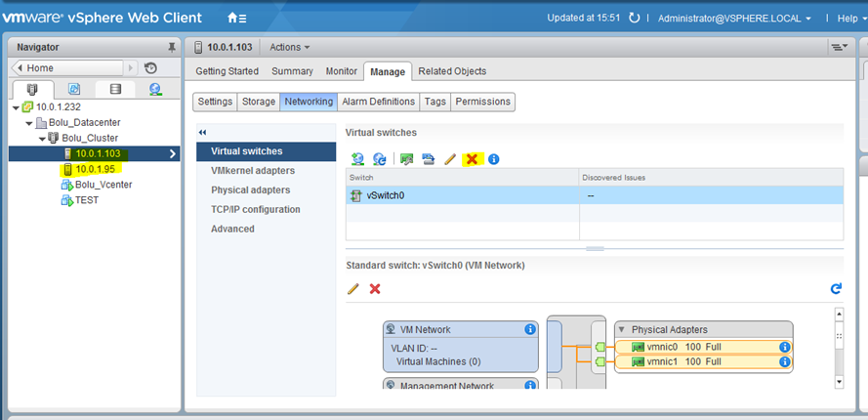This screenshot has width=868, height=420.
Task: Switch to the Settings sub-tab
Action: (x=215, y=102)
